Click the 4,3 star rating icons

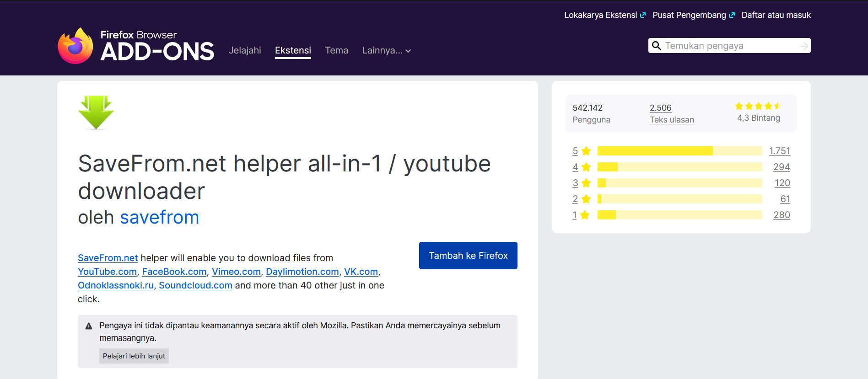pos(758,106)
